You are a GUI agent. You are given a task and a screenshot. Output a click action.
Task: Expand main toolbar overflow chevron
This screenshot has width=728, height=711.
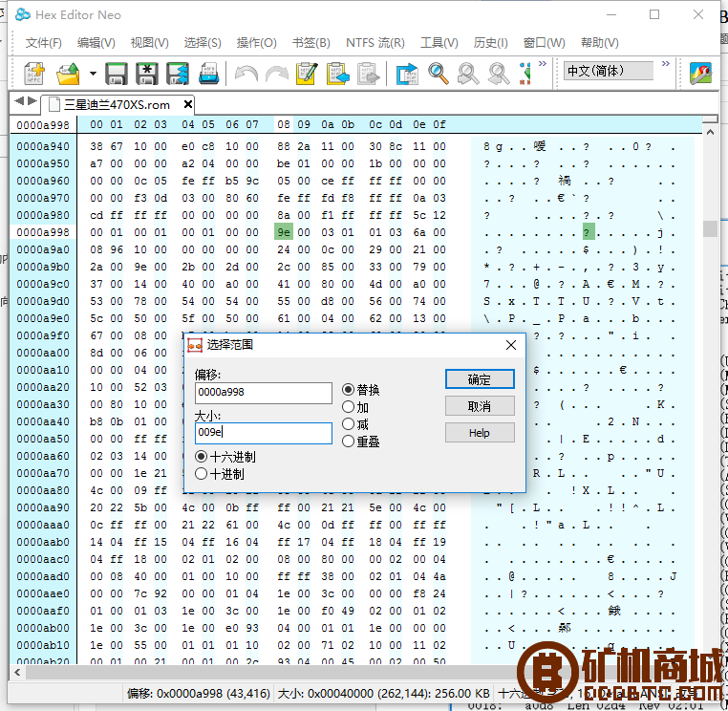[x=543, y=63]
